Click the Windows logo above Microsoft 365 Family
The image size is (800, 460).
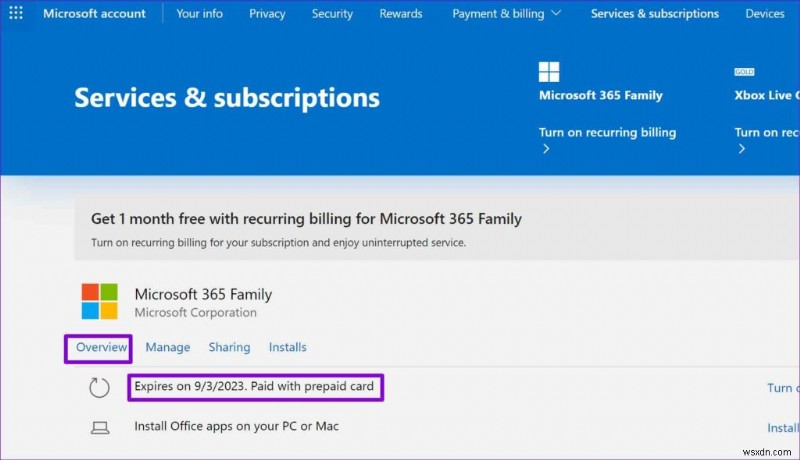[x=549, y=72]
